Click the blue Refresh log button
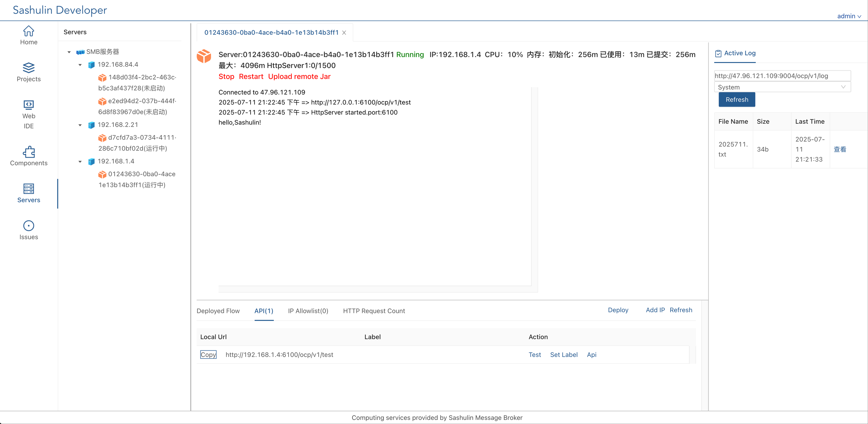This screenshot has width=868, height=424. tap(737, 100)
